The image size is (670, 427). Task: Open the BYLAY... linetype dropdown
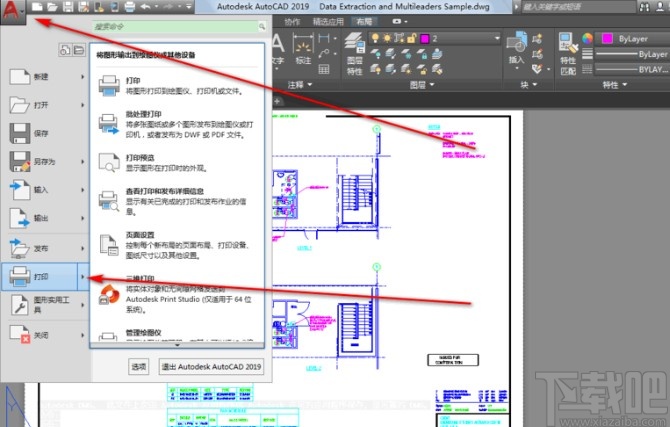pos(631,69)
